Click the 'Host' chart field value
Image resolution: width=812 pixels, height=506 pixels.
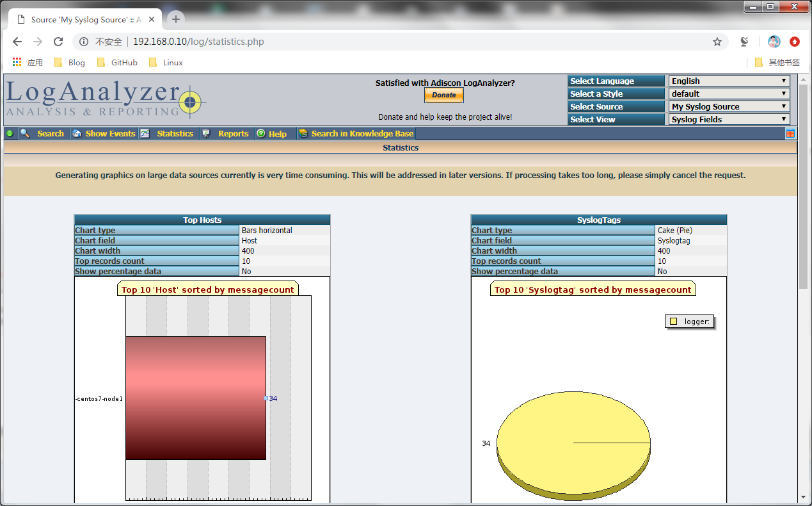(x=250, y=240)
